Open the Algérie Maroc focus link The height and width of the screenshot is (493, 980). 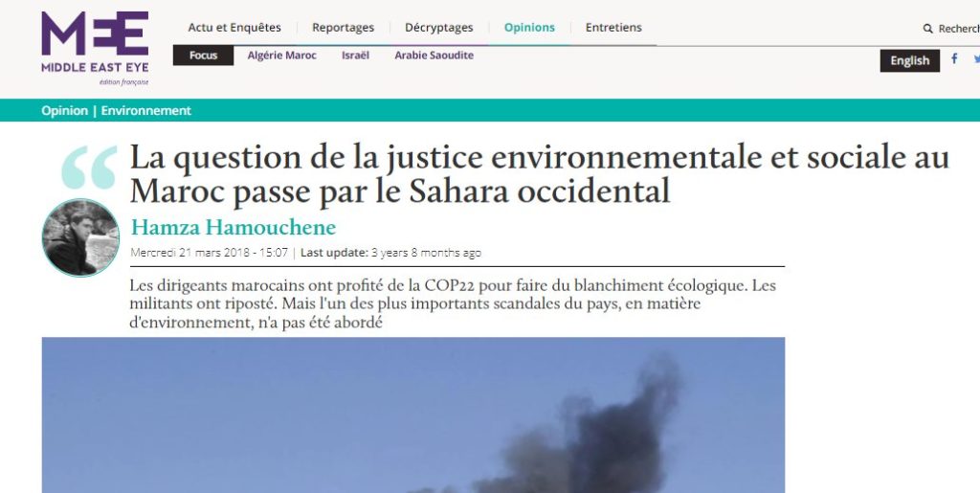coord(282,55)
